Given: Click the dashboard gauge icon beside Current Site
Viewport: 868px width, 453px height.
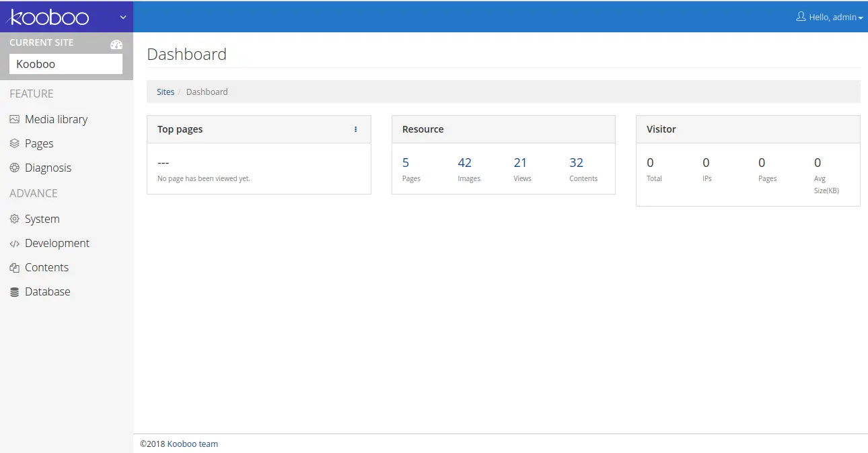Looking at the screenshot, I should coord(116,44).
